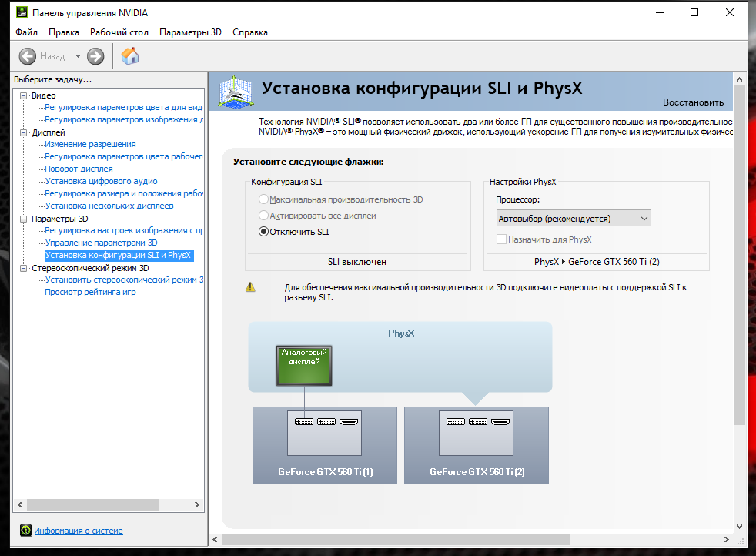Open the Файл menu

(26, 32)
